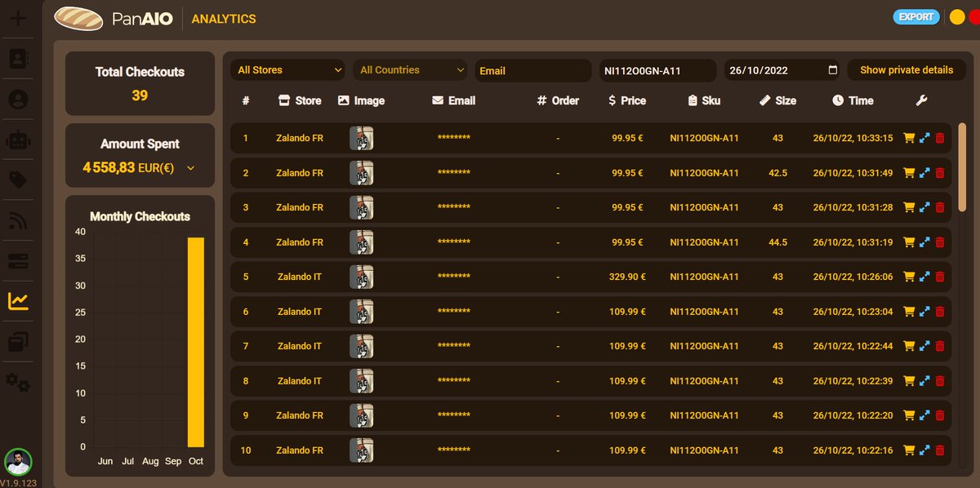Click the Email filter field

(x=533, y=70)
